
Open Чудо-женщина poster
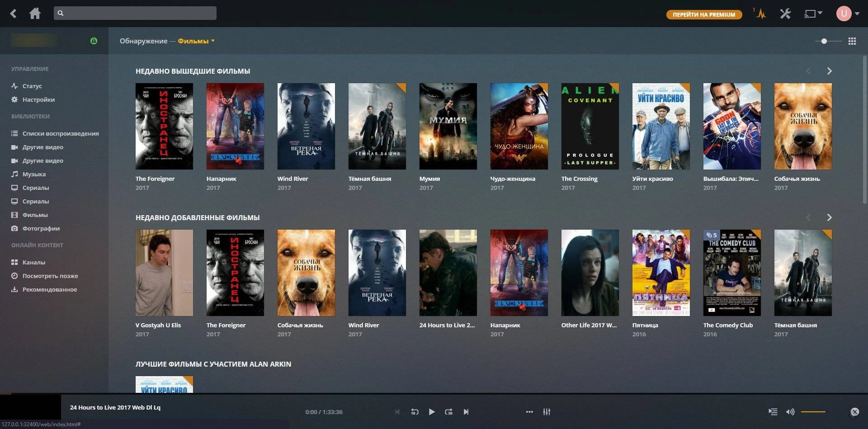pyautogui.click(x=519, y=126)
